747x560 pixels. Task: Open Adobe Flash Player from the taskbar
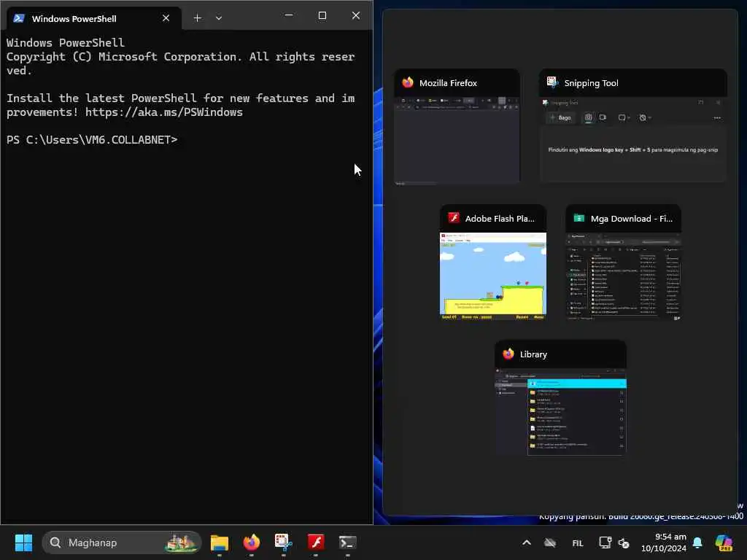coord(315,542)
